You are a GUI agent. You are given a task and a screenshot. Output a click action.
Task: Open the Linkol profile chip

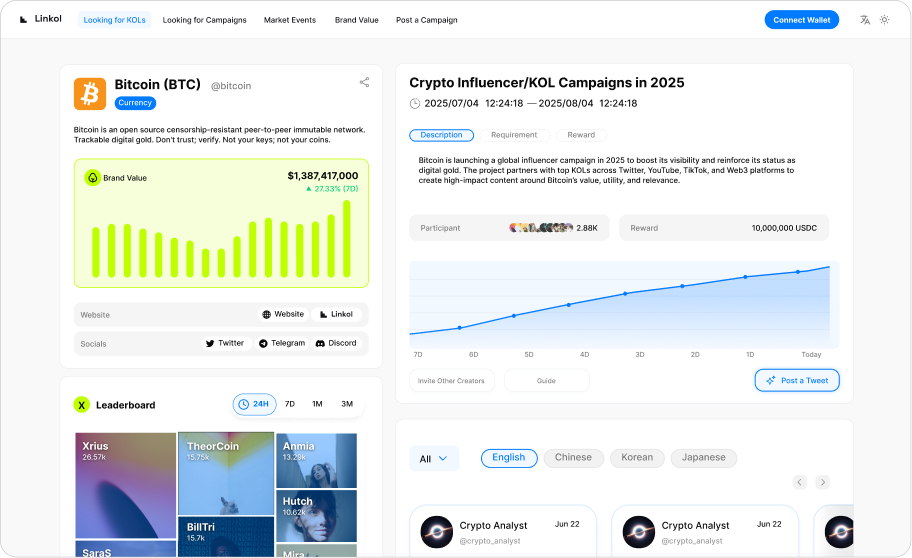click(x=336, y=314)
